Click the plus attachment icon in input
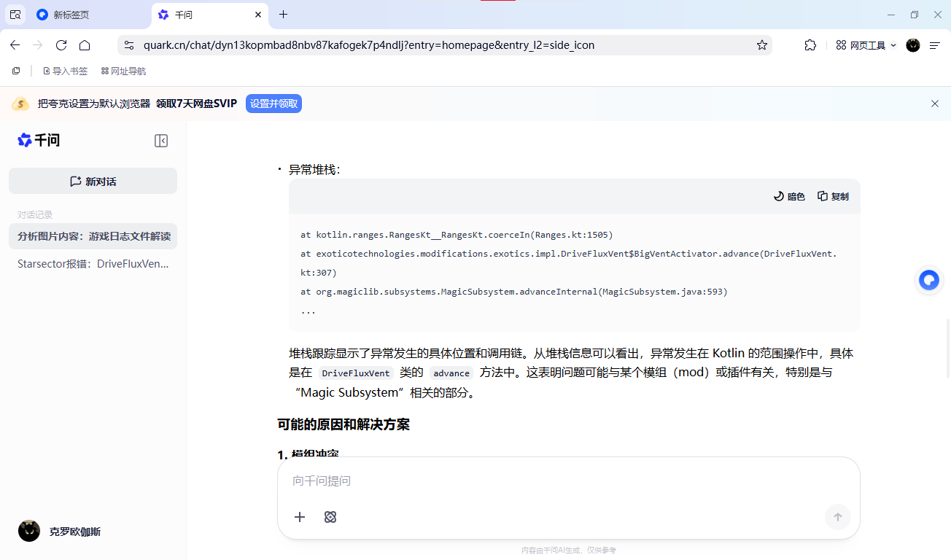Viewport: 951px width, 560px height. pyautogui.click(x=300, y=517)
